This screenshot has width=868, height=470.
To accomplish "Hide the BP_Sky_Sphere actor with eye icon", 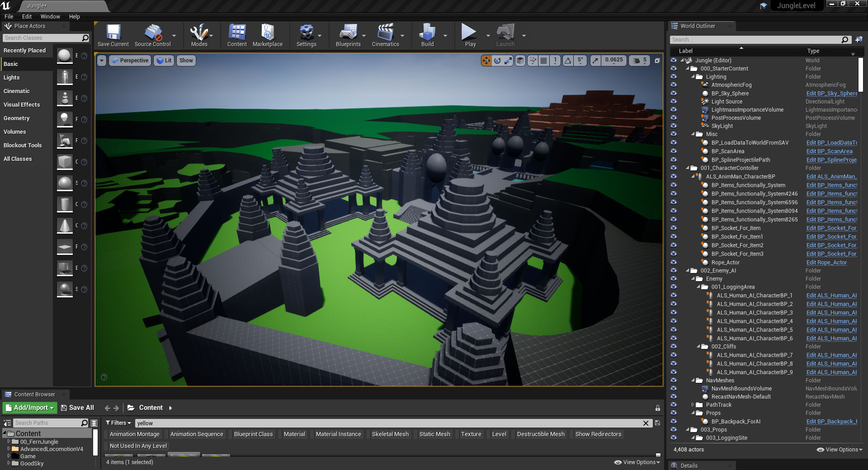I will coord(674,93).
